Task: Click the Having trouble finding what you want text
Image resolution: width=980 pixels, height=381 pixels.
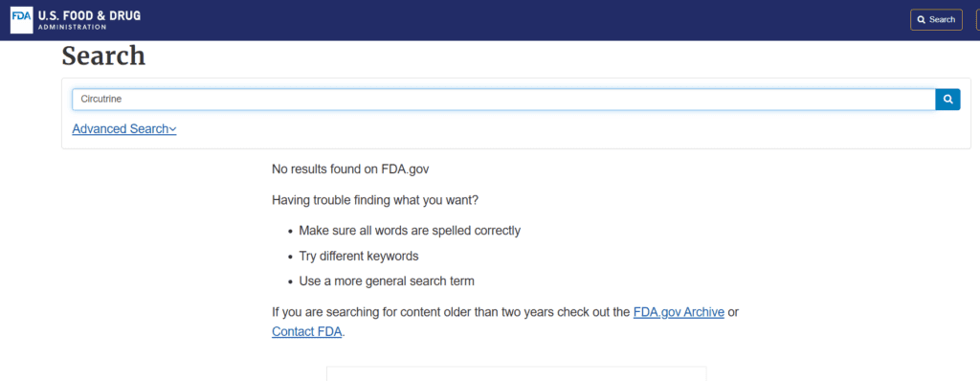Action: click(375, 200)
